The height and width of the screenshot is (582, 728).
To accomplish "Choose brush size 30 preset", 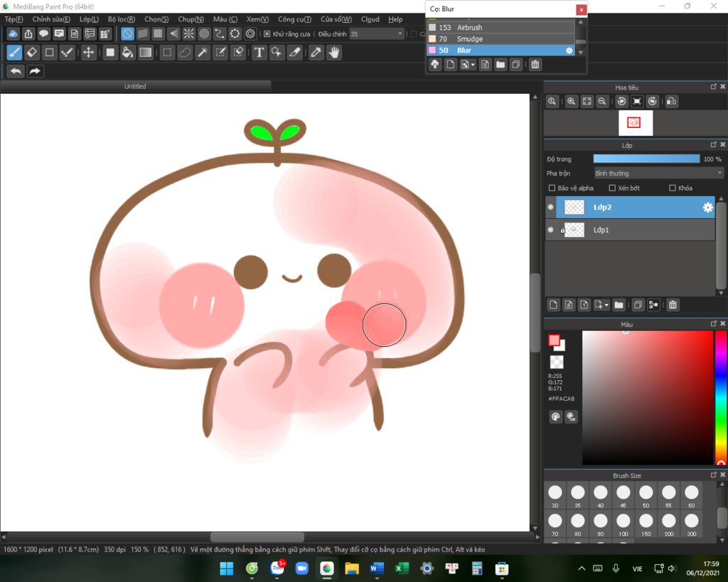I will pyautogui.click(x=555, y=496).
